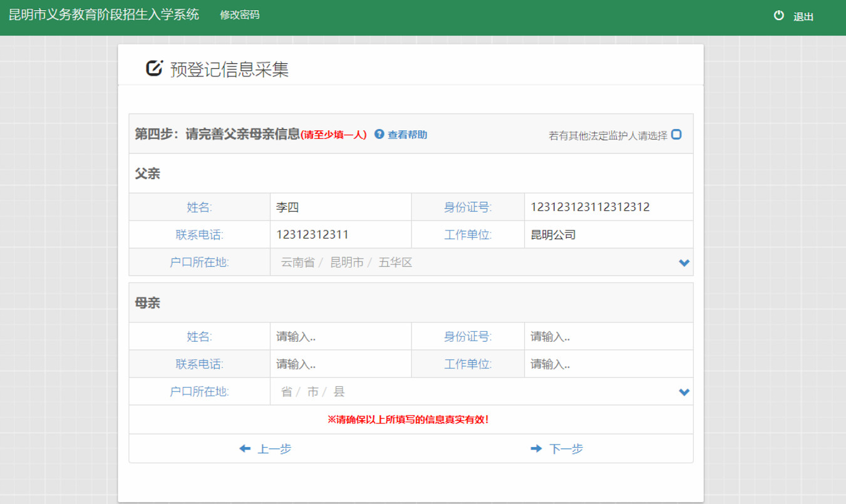
Task: Expand the mother's 户口所在地 dropdown arrow
Action: pyautogui.click(x=684, y=392)
